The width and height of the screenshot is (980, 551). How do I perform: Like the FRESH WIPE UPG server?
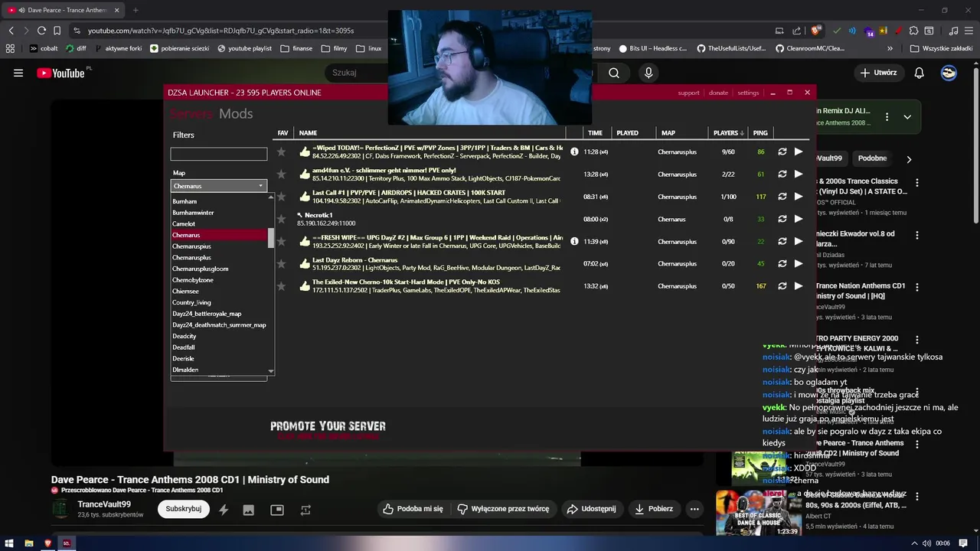(x=305, y=241)
